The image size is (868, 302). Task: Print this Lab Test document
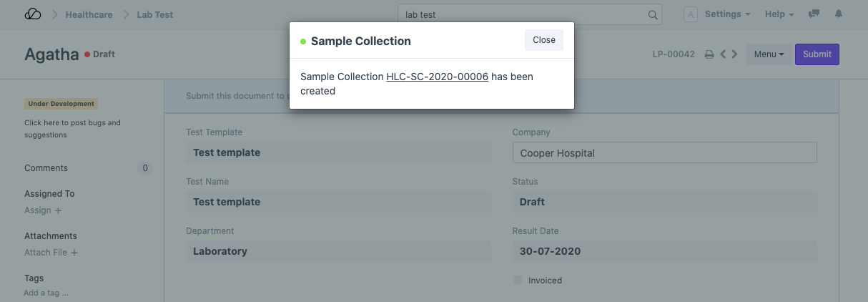pos(709,54)
